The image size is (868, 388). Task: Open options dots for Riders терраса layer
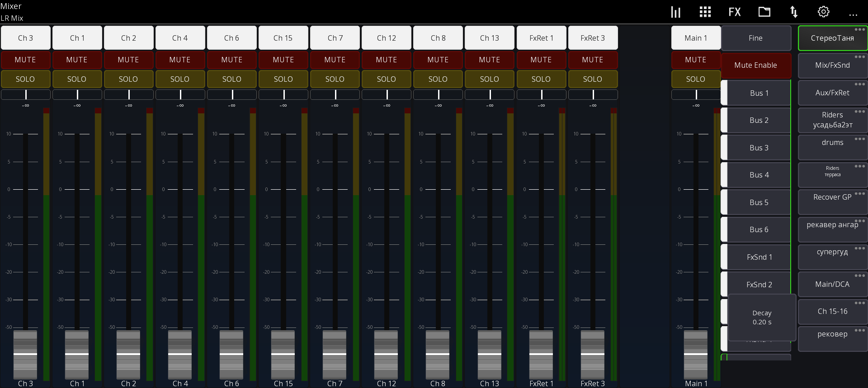tap(860, 166)
